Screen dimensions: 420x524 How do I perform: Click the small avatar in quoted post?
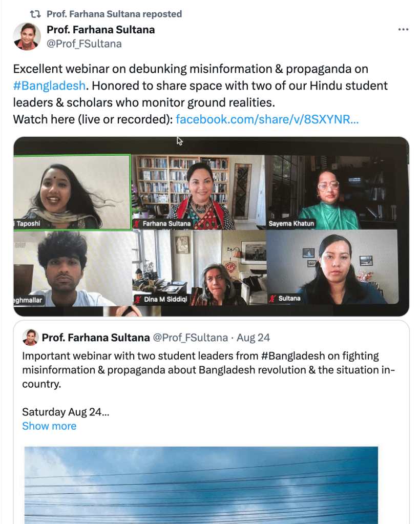pyautogui.click(x=30, y=337)
